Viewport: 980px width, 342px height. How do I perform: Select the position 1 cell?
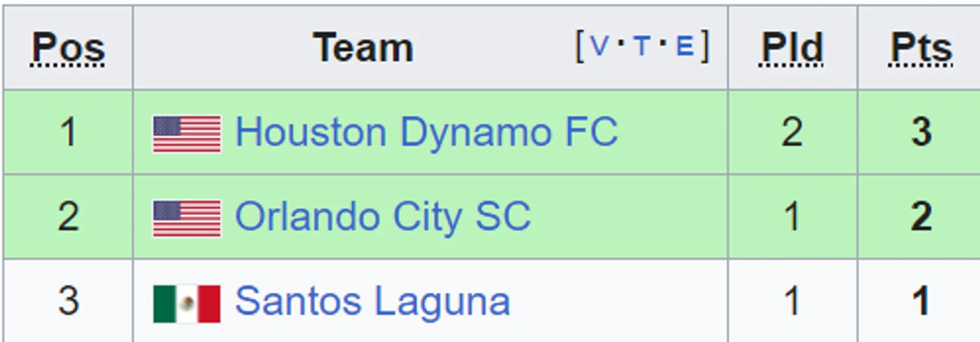[x=68, y=132]
